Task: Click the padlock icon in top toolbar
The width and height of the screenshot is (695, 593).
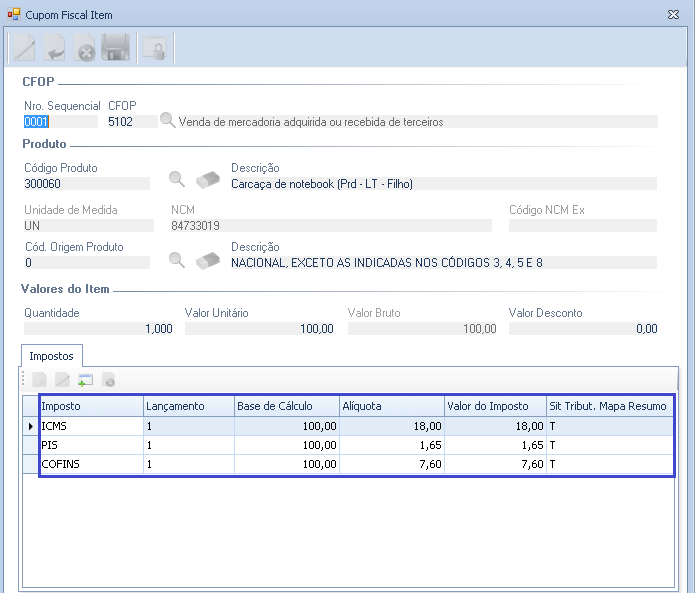Action: 154,48
